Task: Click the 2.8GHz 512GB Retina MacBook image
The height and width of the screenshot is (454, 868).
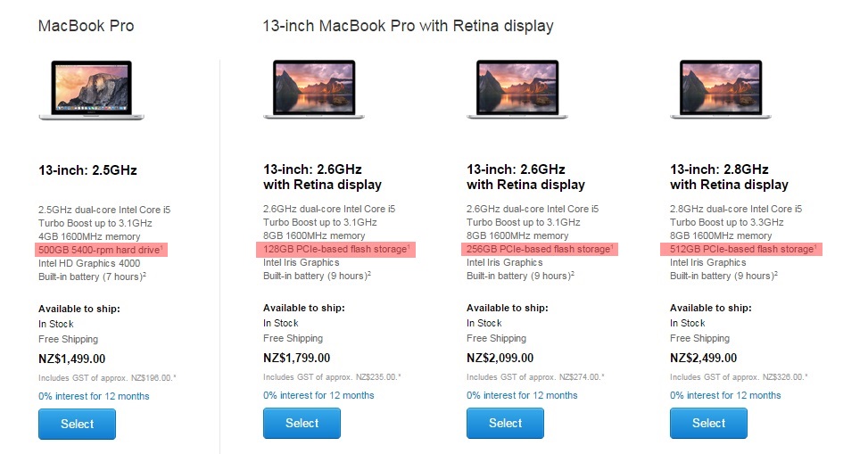Action: (718, 89)
